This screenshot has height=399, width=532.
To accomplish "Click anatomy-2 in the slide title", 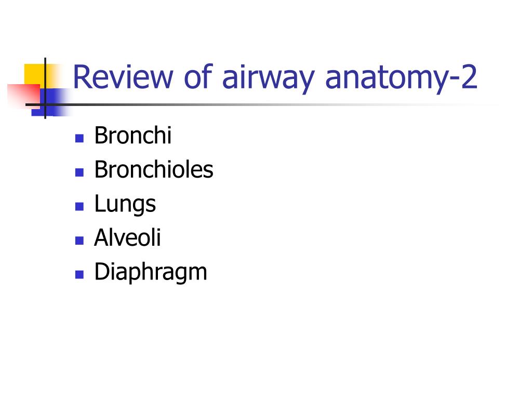I will 402,79.
